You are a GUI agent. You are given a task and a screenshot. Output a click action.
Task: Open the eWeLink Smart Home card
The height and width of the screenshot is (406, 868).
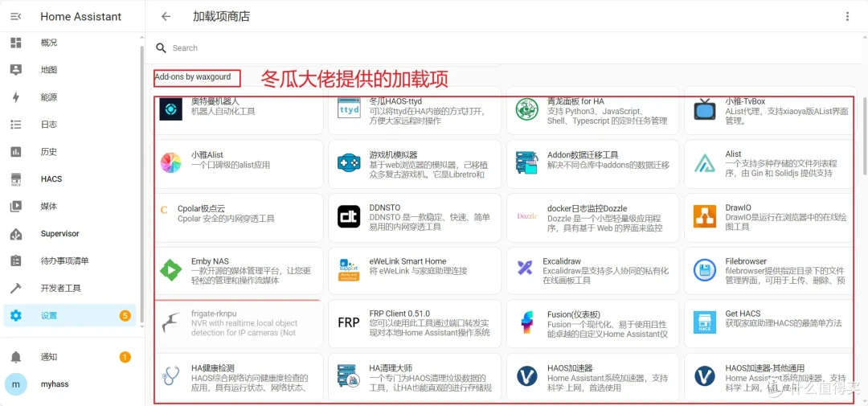click(x=415, y=270)
